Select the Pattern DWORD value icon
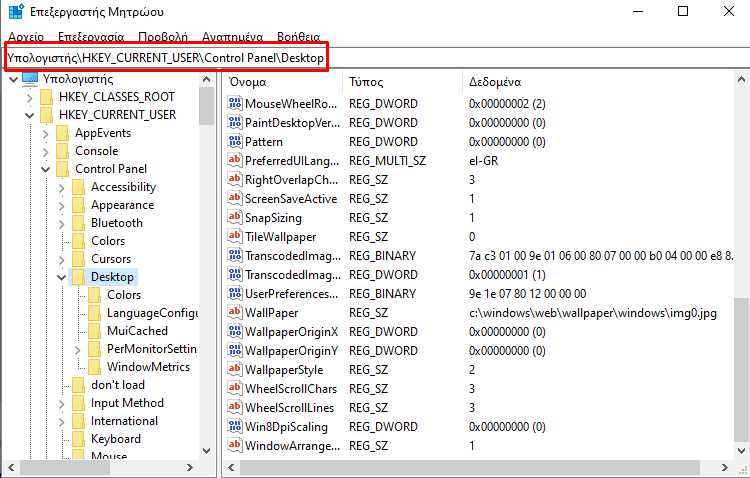 click(234, 142)
